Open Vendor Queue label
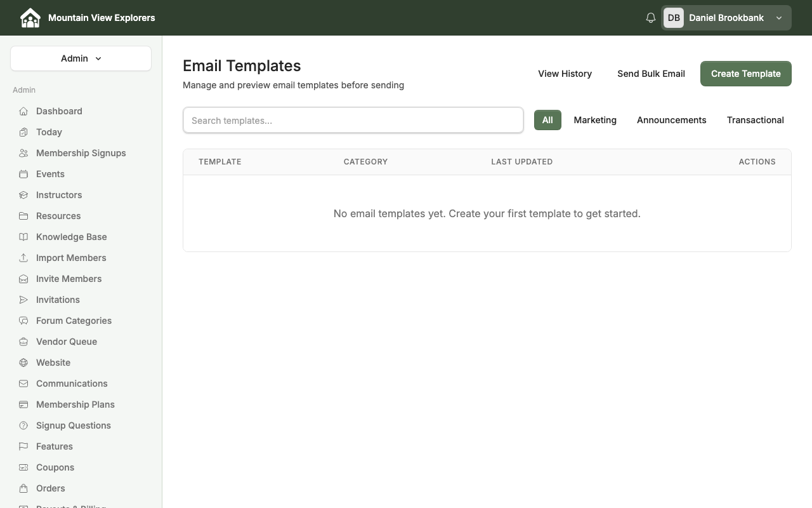Viewport: 812px width, 508px height. [x=67, y=342]
